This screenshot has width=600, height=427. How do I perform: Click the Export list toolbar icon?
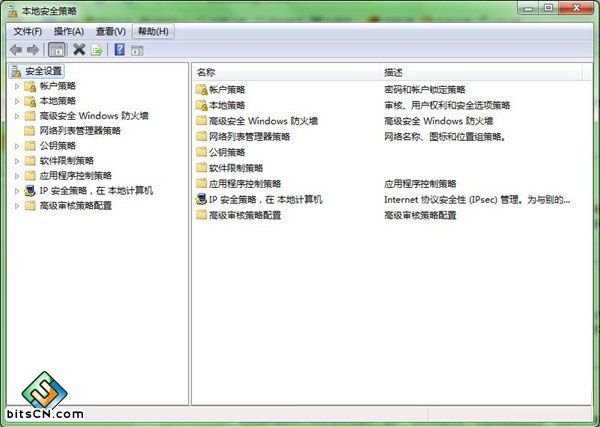click(97, 50)
